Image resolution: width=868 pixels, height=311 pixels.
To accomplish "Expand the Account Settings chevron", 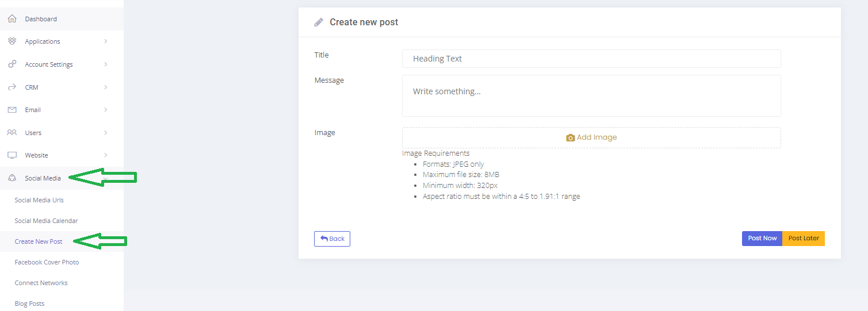I will [x=106, y=64].
